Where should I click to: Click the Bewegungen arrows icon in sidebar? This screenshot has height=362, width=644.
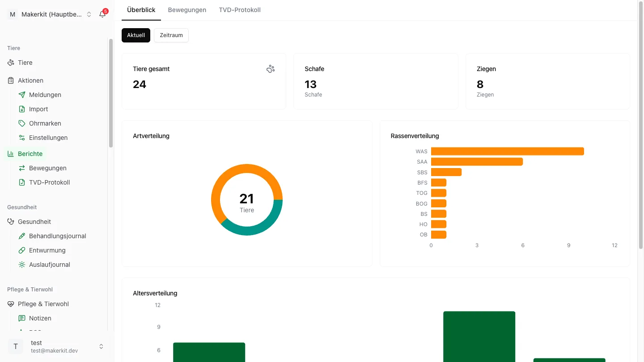[22, 168]
